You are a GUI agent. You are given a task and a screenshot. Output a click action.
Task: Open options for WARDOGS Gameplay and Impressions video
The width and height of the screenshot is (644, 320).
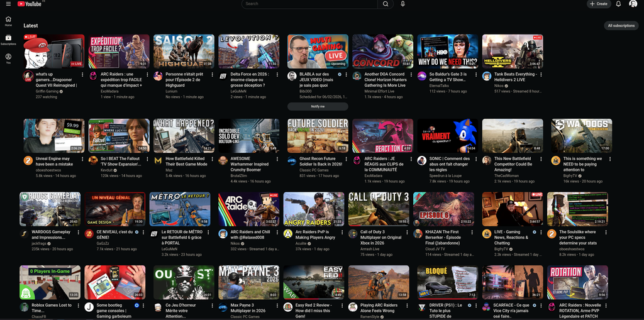(x=79, y=233)
